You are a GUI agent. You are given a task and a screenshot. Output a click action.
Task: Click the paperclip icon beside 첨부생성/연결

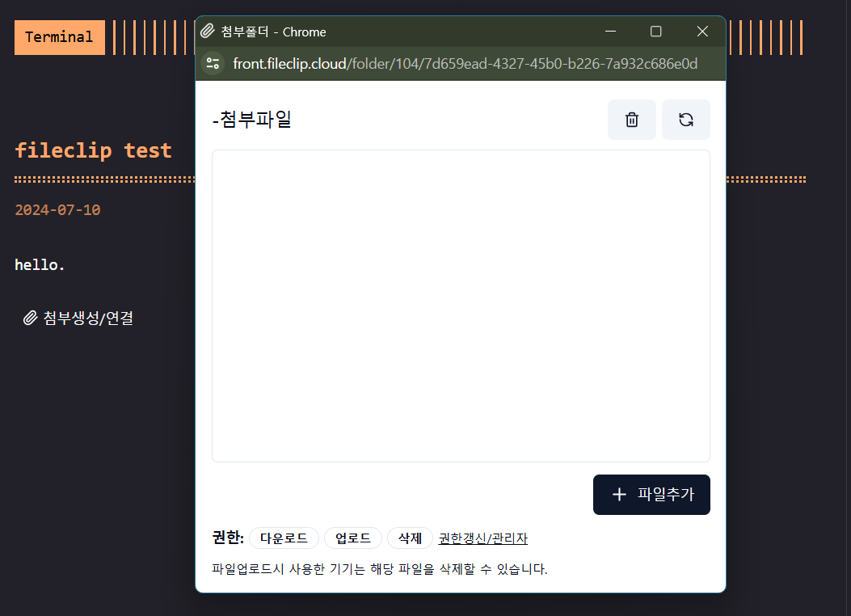(31, 318)
